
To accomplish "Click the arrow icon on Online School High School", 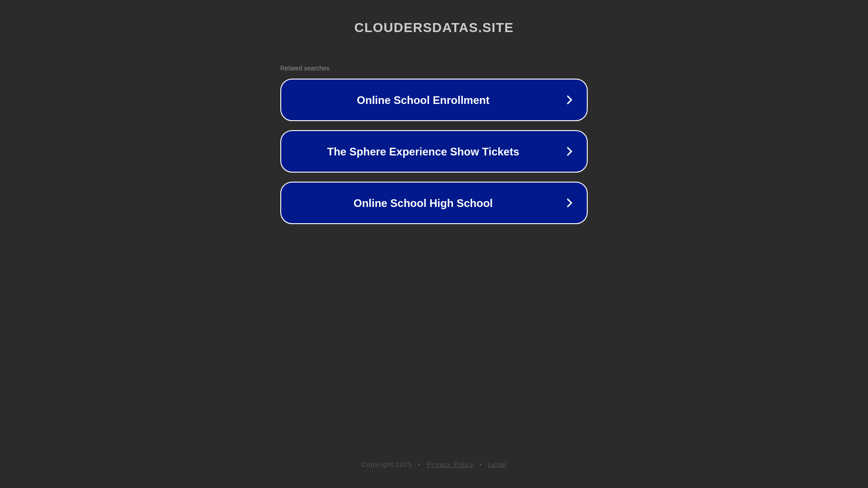I will point(569,203).
